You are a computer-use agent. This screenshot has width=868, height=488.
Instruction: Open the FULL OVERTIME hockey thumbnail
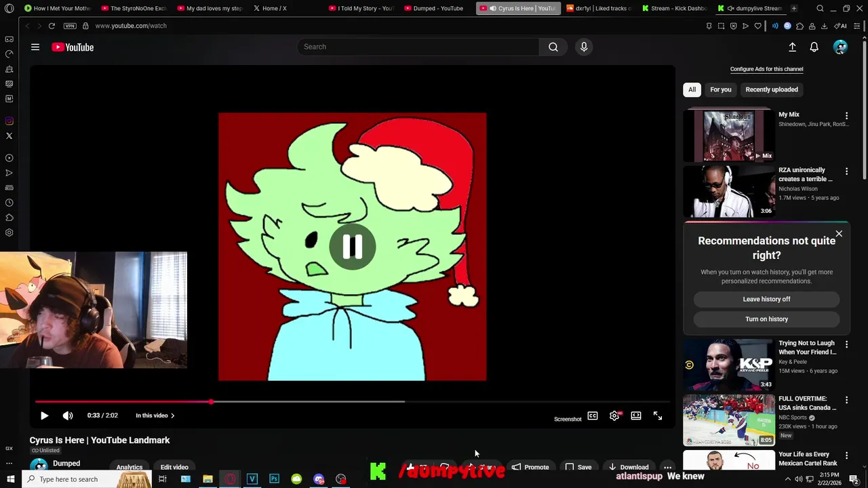coord(729,420)
